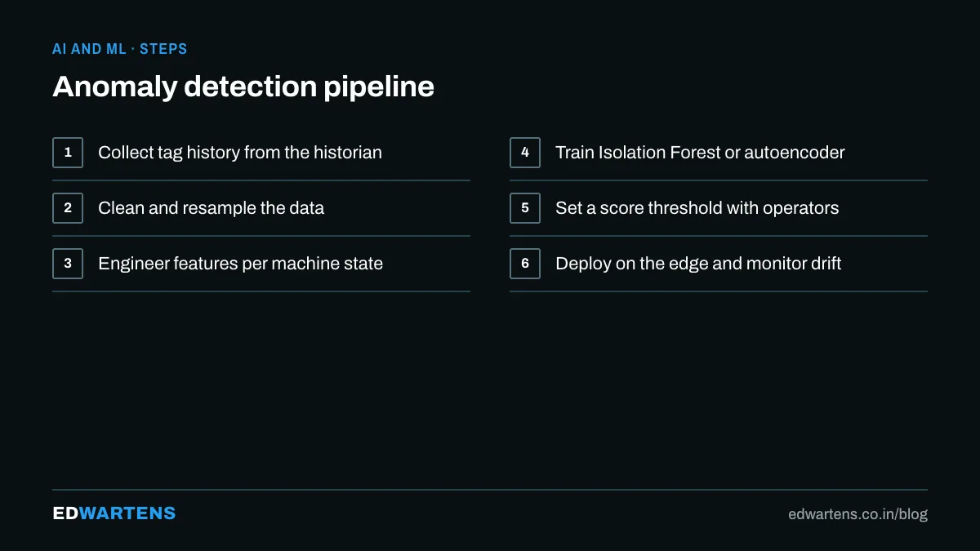The height and width of the screenshot is (551, 980).
Task: Click the 'AI AND ML' category label
Action: pyautogui.click(x=89, y=49)
